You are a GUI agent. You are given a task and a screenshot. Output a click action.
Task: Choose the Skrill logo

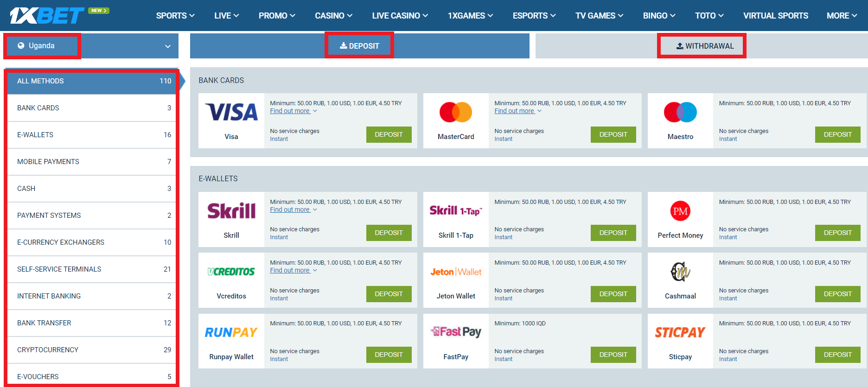point(231,211)
